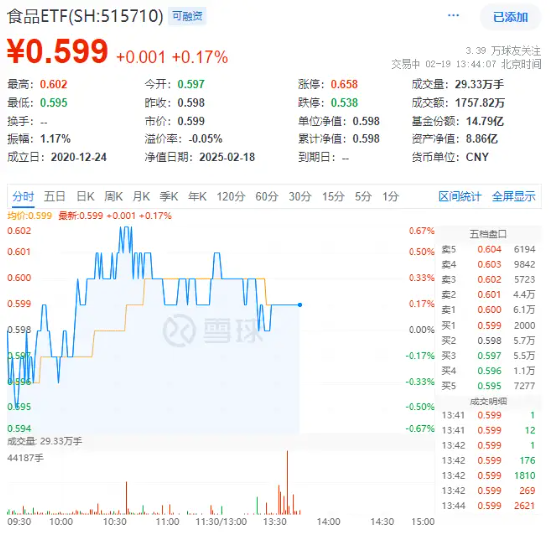Image resolution: width=550 pixels, height=535 pixels.
Task: Click the 最低 value 0.595
Action: pos(53,103)
